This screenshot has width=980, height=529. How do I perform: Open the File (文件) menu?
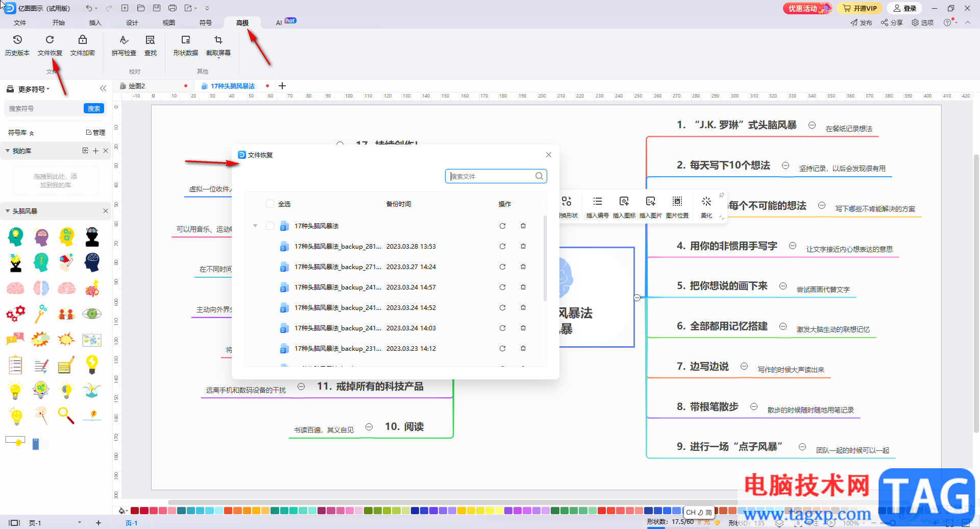20,22
